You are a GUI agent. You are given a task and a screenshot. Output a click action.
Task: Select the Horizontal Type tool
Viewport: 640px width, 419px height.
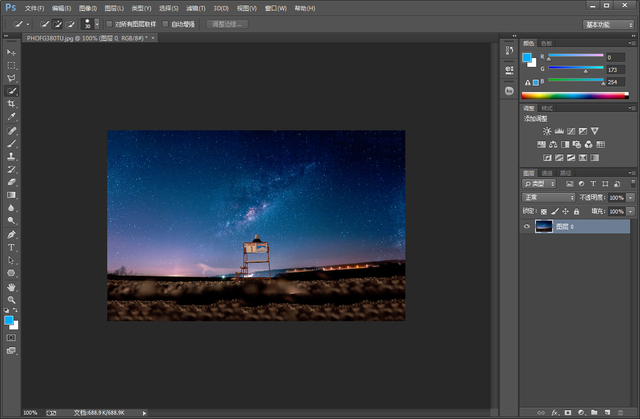click(12, 246)
